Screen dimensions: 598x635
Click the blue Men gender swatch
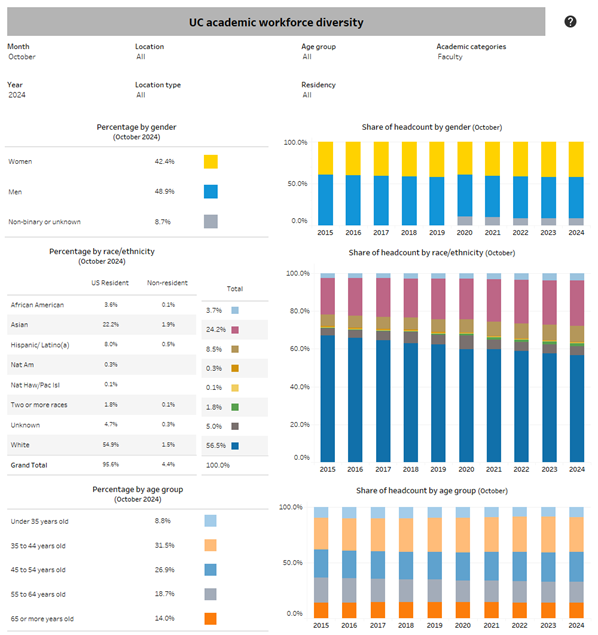click(x=211, y=192)
